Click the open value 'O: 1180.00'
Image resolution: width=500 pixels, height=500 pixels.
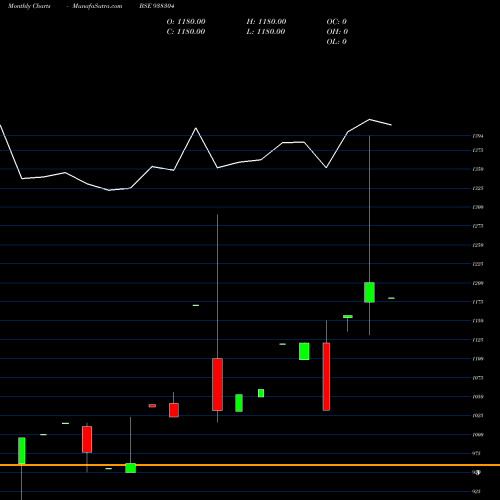click(186, 22)
